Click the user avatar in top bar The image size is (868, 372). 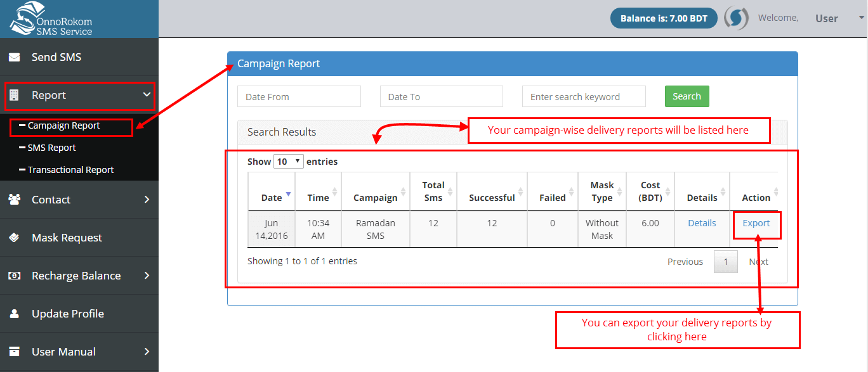737,18
